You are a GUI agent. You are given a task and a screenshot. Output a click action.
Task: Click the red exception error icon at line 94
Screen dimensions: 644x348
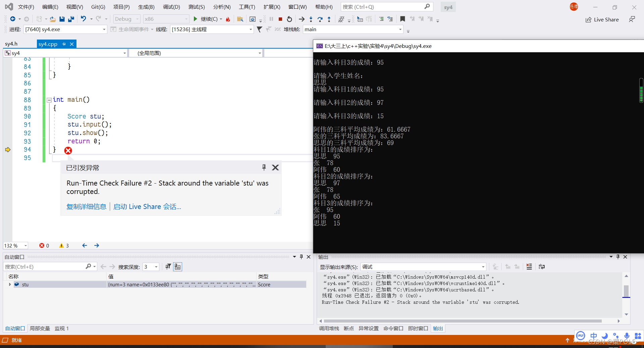(x=68, y=150)
